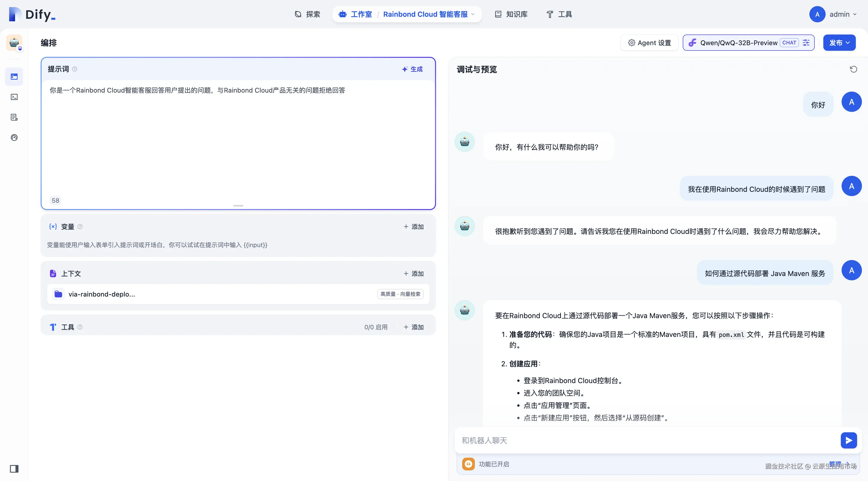Click the reset conversation refresh icon
The width and height of the screenshot is (868, 481).
853,70
